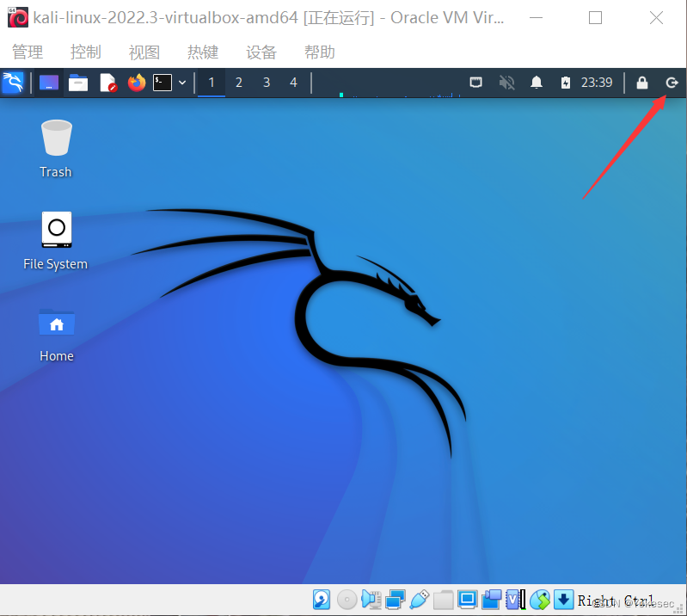Click the battery power manager icon

point(566,83)
